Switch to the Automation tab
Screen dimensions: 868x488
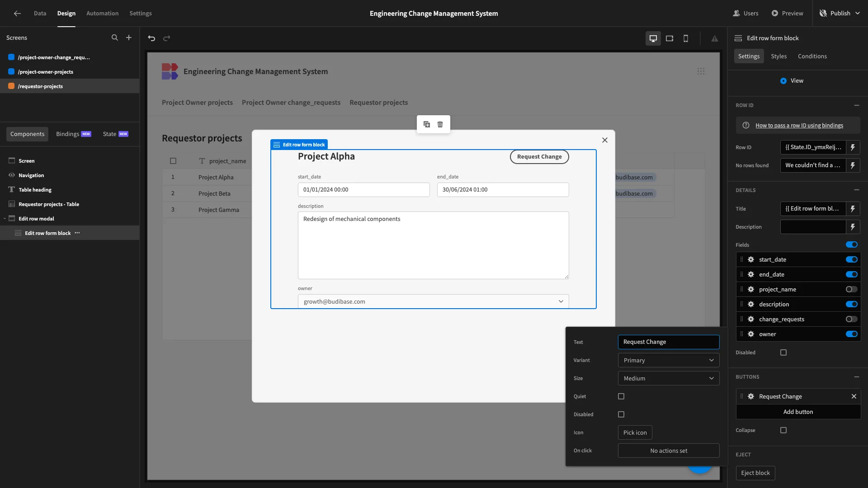(x=102, y=14)
